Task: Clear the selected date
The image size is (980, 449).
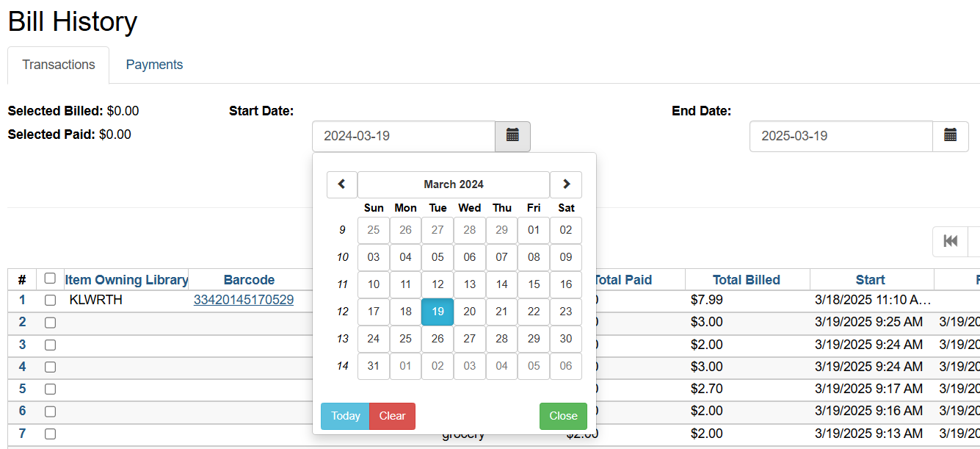Action: [x=392, y=416]
